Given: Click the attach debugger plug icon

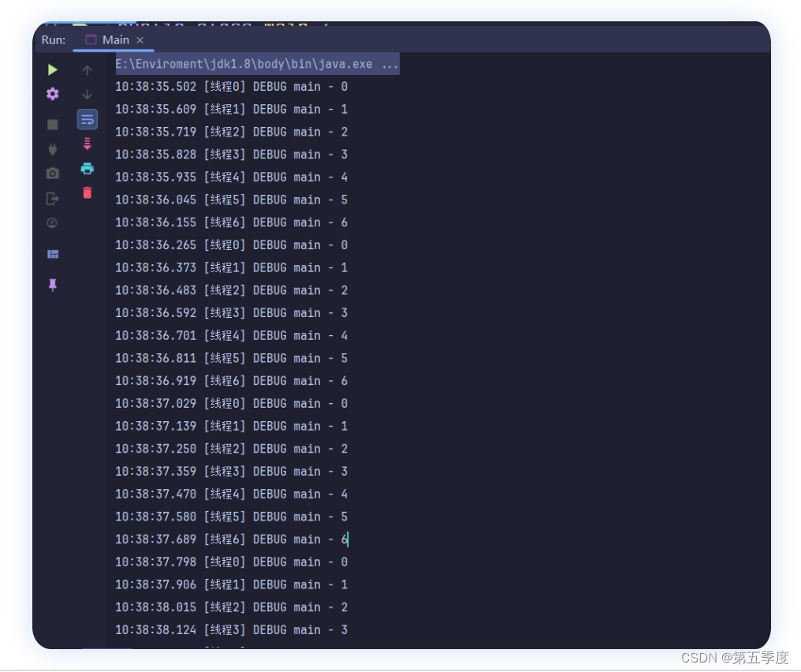Looking at the screenshot, I should (52, 149).
